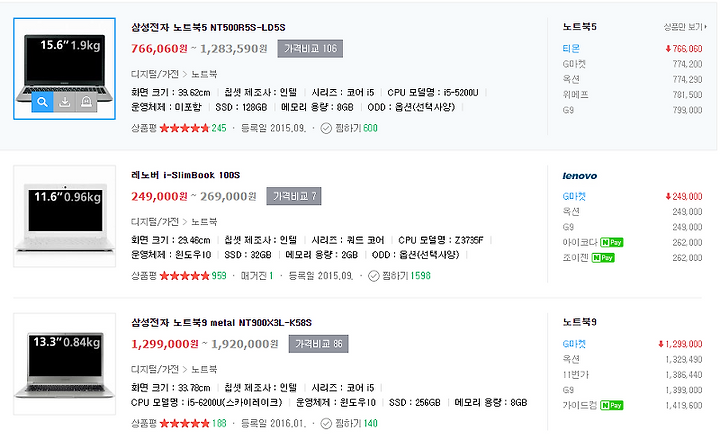
Task: Open 가격비교 106 price comparison
Action: pos(310,49)
